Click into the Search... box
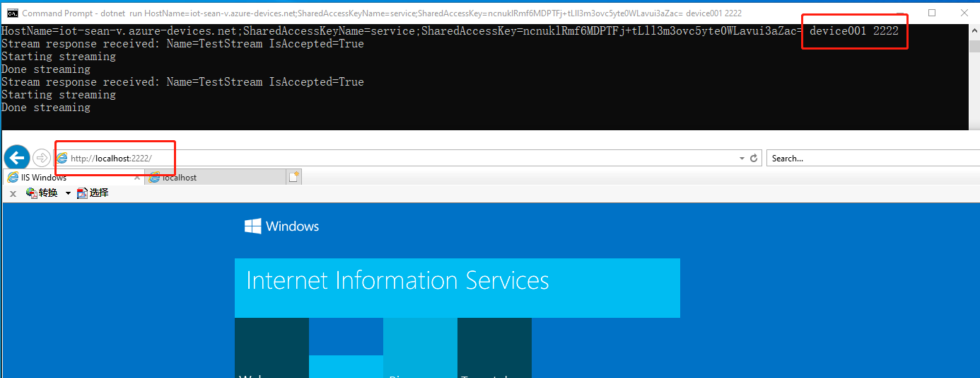 pyautogui.click(x=873, y=158)
